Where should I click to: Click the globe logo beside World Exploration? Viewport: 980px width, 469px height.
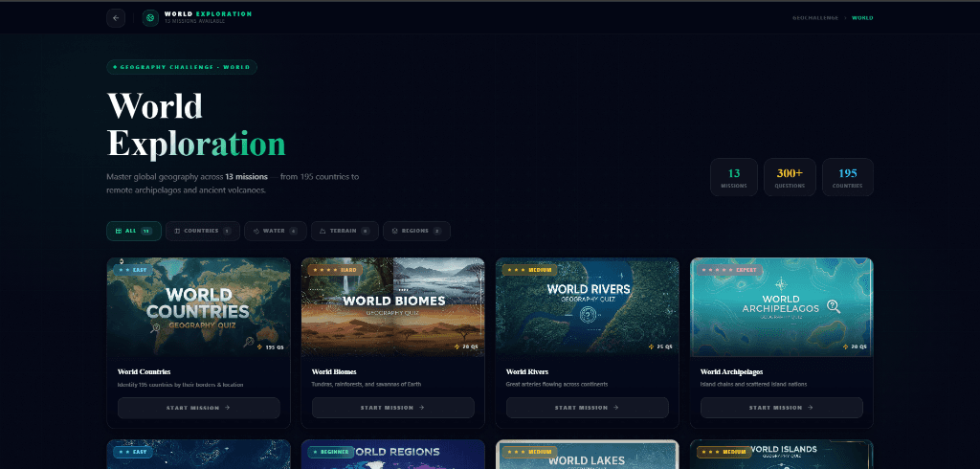pos(150,18)
